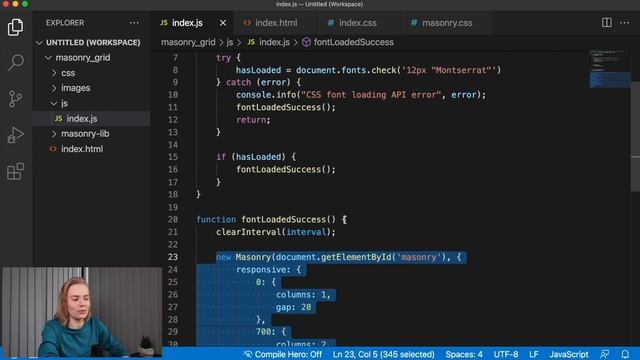Open the Search view icon
Viewport: 640px width, 360px height.
pyautogui.click(x=16, y=62)
